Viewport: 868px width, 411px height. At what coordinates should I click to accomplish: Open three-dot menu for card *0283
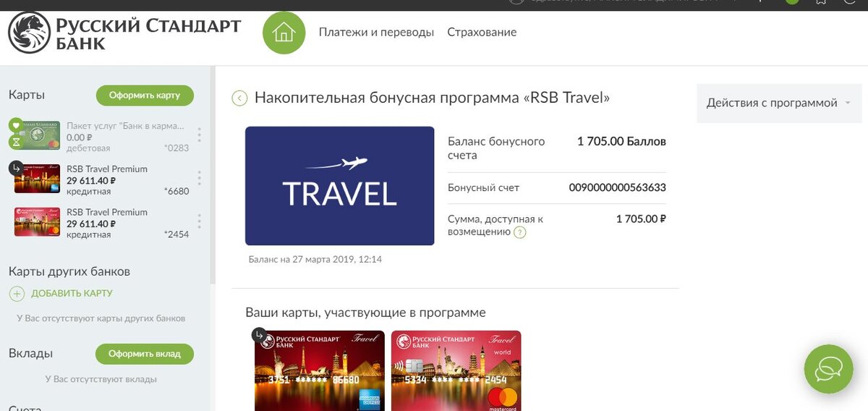(199, 135)
